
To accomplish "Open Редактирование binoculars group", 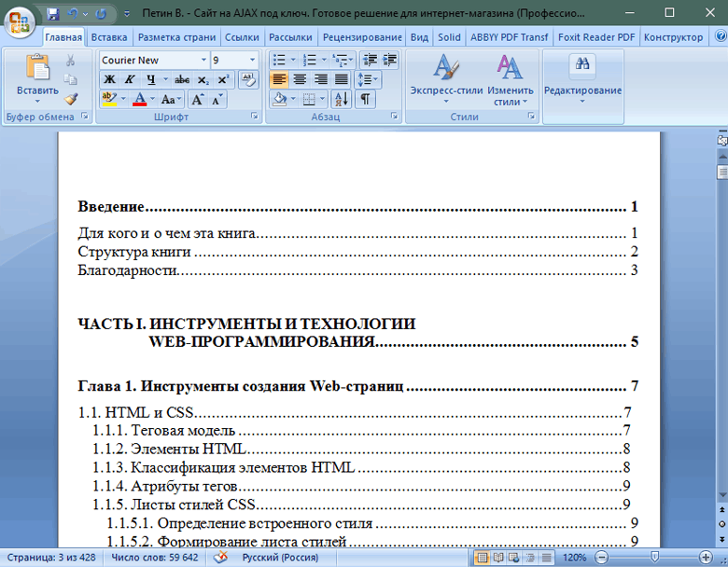I will (x=582, y=79).
